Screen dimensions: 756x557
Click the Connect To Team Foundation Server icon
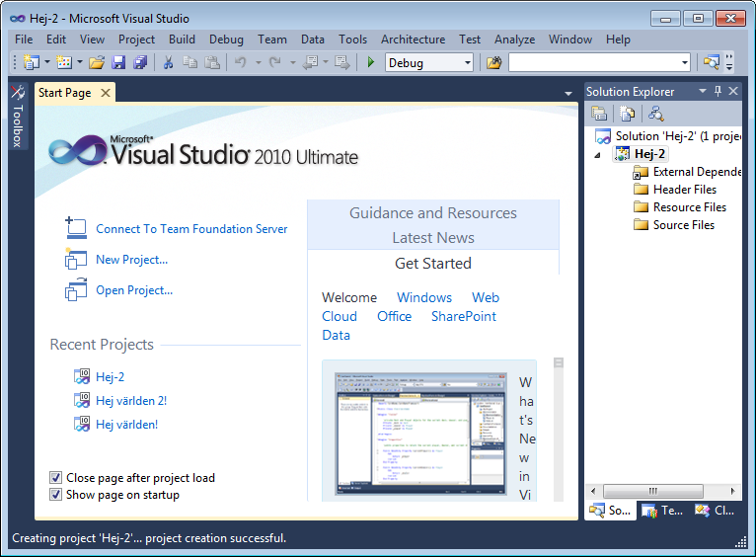[76, 228]
